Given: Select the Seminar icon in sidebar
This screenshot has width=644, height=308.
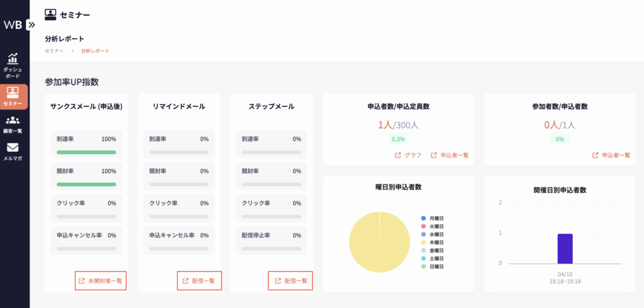Looking at the screenshot, I should coord(13,93).
